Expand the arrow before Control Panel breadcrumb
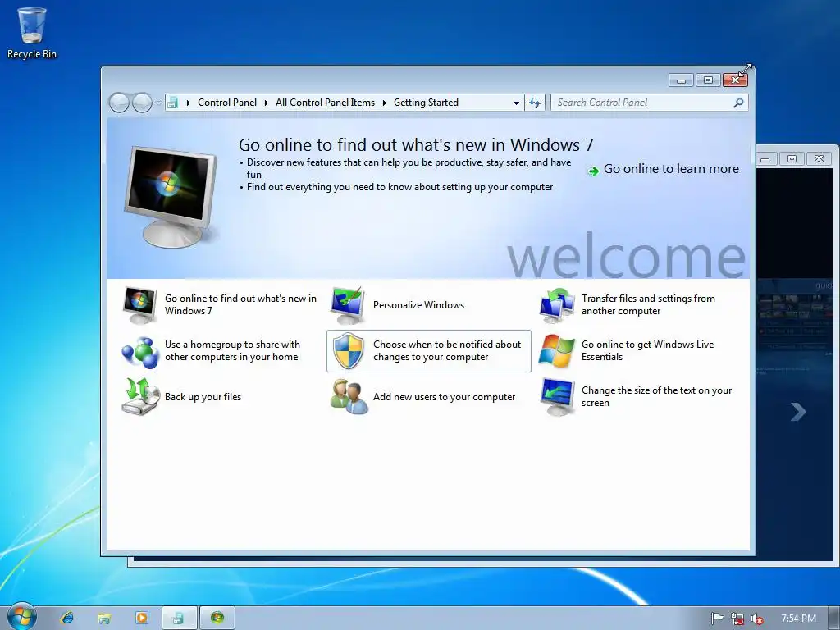Image resolution: width=840 pixels, height=630 pixels. pos(189,103)
